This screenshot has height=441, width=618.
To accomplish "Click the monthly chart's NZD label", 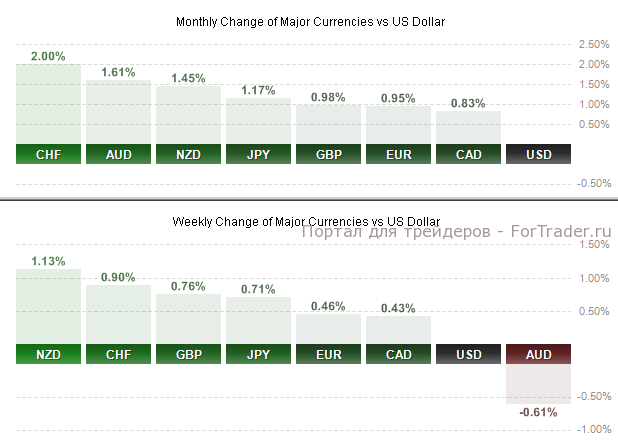I will pos(188,154).
